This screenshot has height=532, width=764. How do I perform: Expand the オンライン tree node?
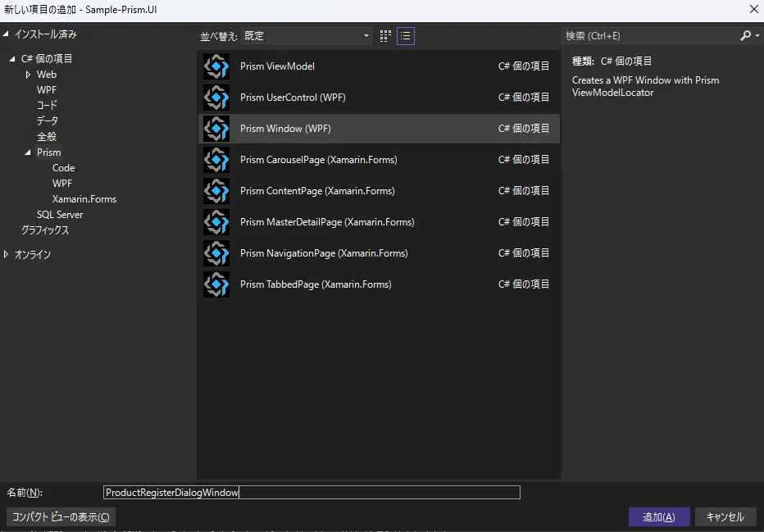[6, 254]
